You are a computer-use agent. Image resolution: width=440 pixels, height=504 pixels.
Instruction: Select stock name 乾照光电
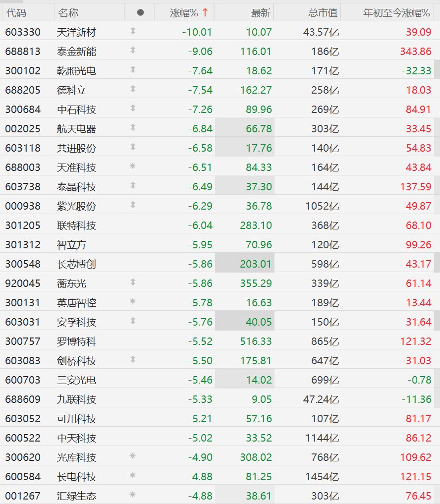tap(76, 71)
